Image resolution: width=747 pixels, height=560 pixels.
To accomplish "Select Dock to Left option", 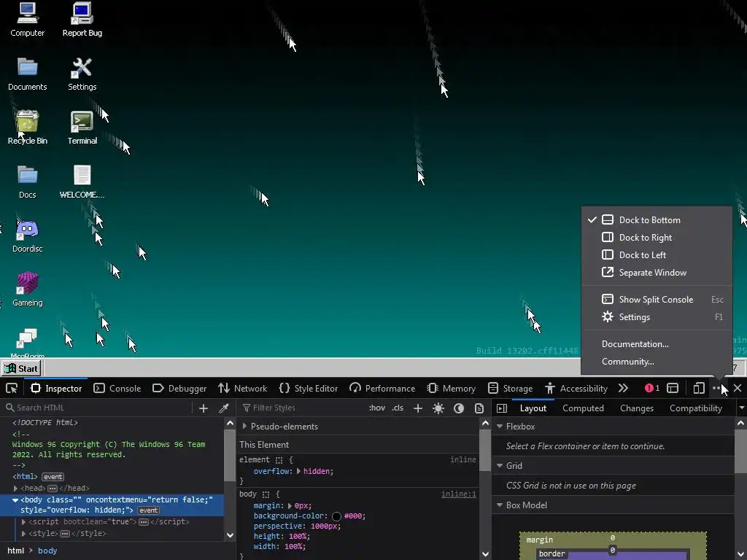I will point(657,254).
